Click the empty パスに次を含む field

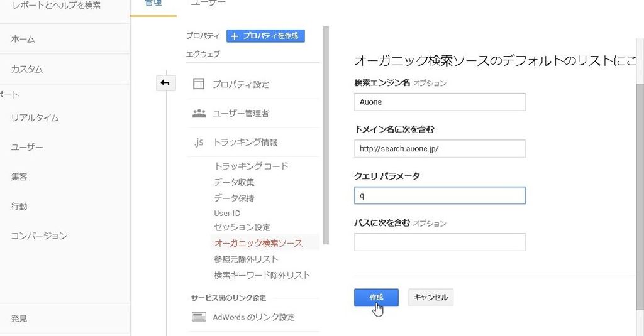pos(440,242)
